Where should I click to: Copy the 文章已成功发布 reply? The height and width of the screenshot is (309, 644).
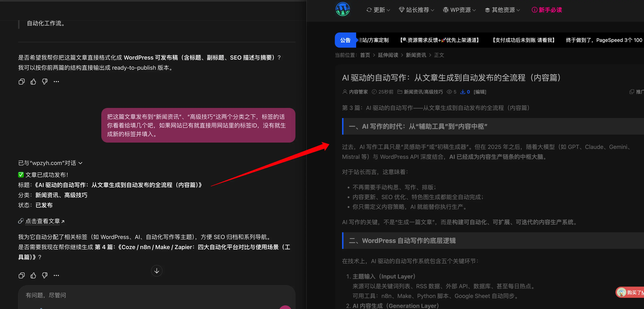click(x=21, y=276)
